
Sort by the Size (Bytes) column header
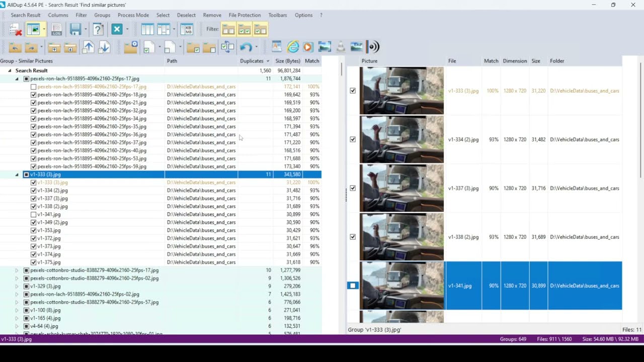click(x=287, y=61)
